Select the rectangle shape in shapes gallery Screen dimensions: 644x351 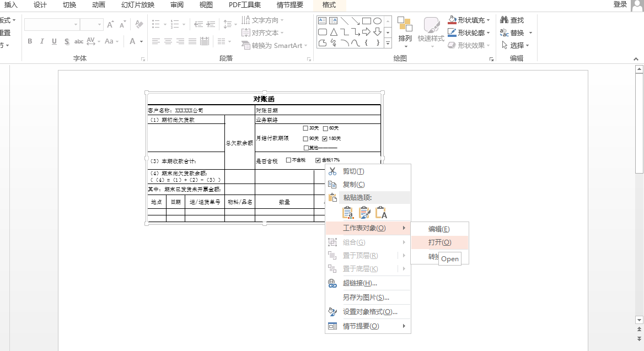click(367, 20)
